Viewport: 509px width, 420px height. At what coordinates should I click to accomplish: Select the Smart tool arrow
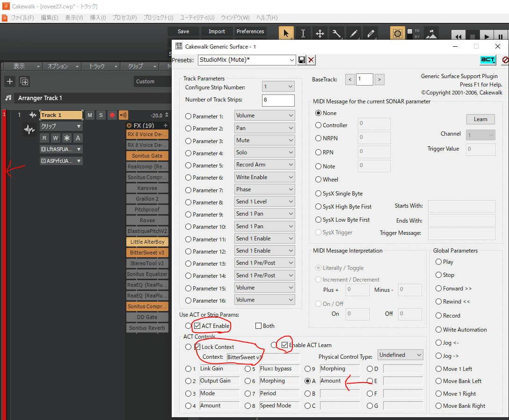(286, 33)
